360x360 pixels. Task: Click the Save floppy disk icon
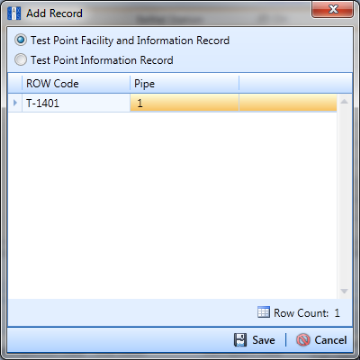pyautogui.click(x=240, y=340)
